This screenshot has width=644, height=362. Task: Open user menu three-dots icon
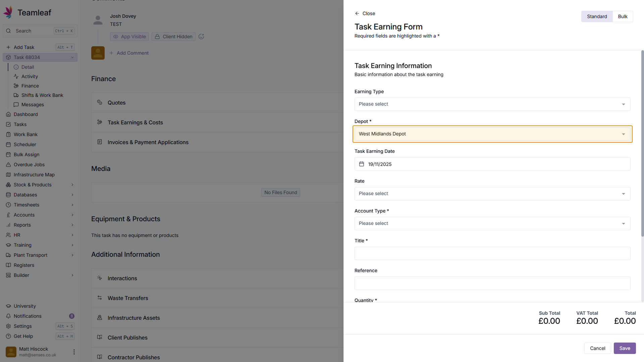coord(74,352)
